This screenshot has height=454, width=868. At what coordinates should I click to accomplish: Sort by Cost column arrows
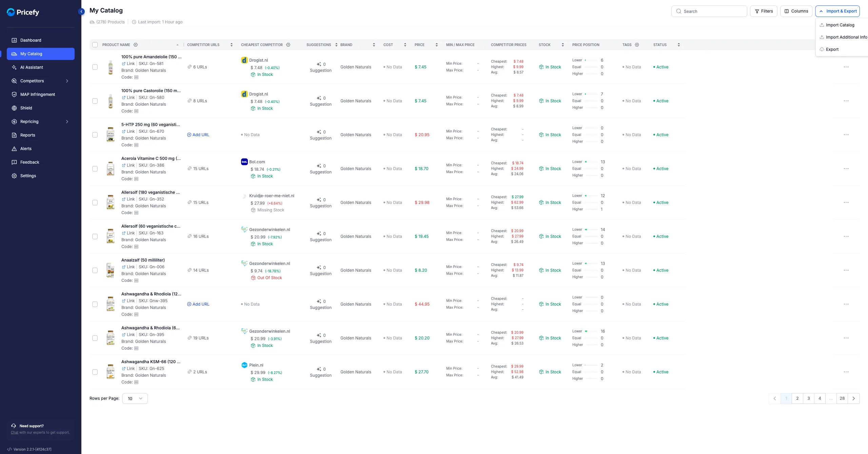click(x=405, y=45)
